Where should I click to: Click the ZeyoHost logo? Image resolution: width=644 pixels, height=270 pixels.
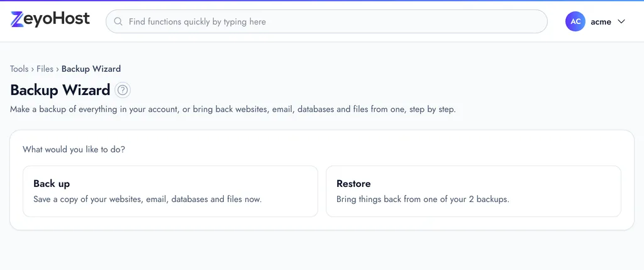(50, 20)
